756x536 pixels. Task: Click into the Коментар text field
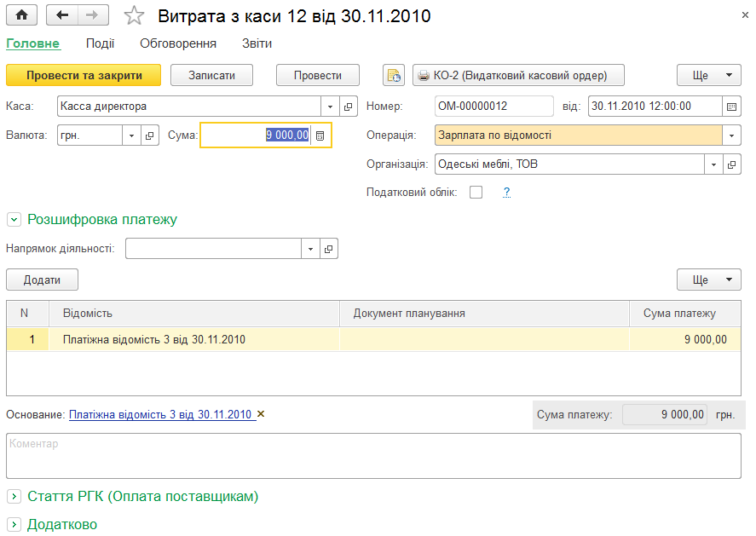pyautogui.click(x=373, y=456)
